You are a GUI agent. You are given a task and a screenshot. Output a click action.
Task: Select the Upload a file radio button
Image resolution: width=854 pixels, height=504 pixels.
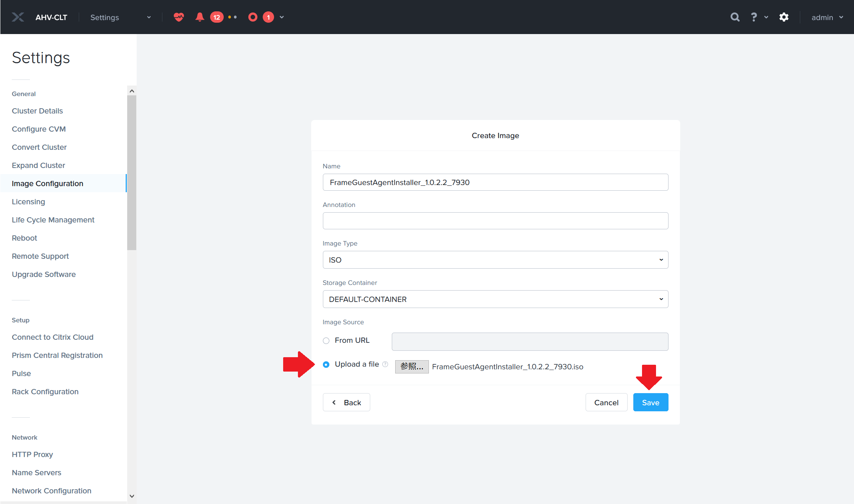click(x=326, y=364)
